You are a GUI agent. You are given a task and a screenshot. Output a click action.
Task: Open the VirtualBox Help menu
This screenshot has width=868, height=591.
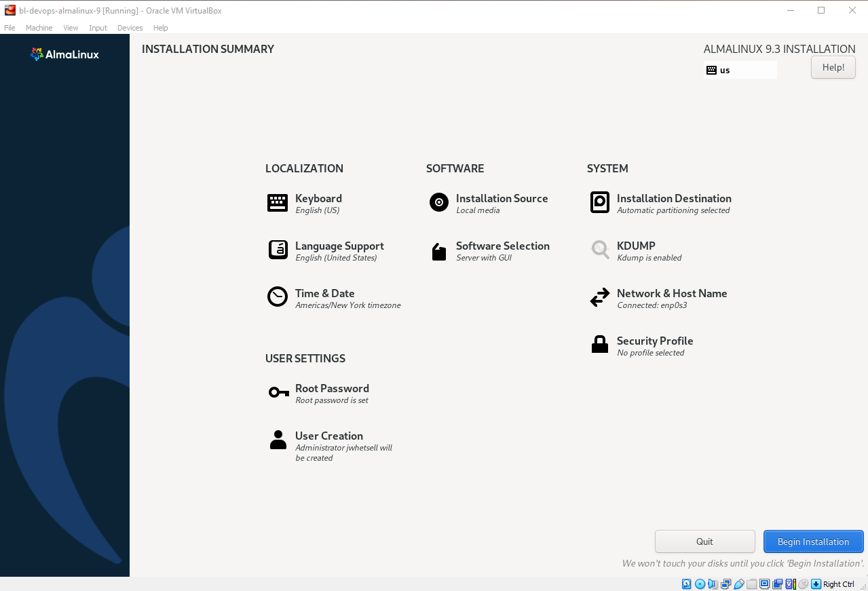(x=160, y=28)
